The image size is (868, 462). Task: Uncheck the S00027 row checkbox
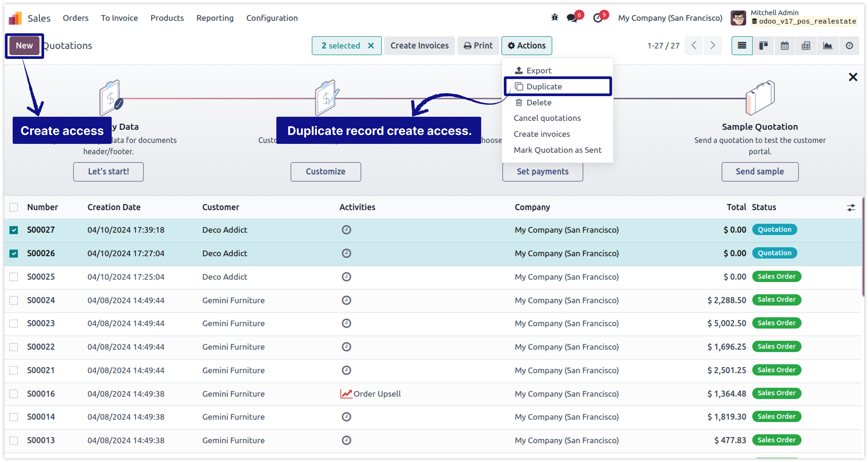tap(13, 230)
